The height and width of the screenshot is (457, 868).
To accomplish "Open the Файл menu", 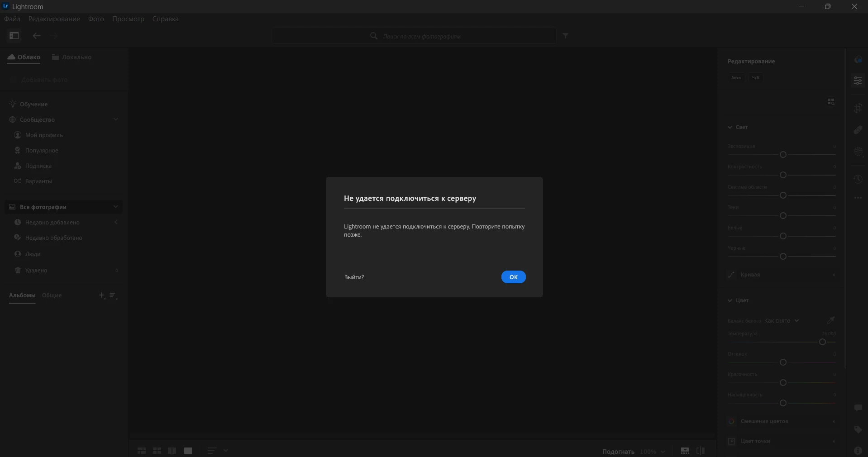I will point(12,19).
